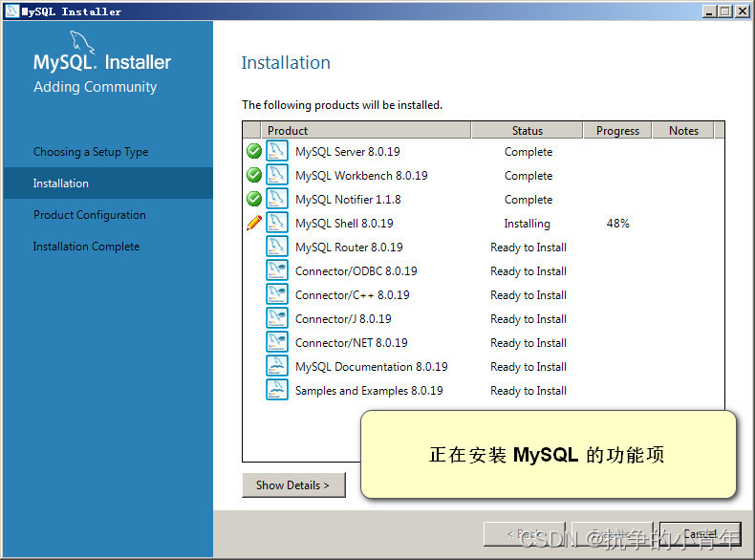Go to Installation Complete step
755x560 pixels.
[x=86, y=247]
